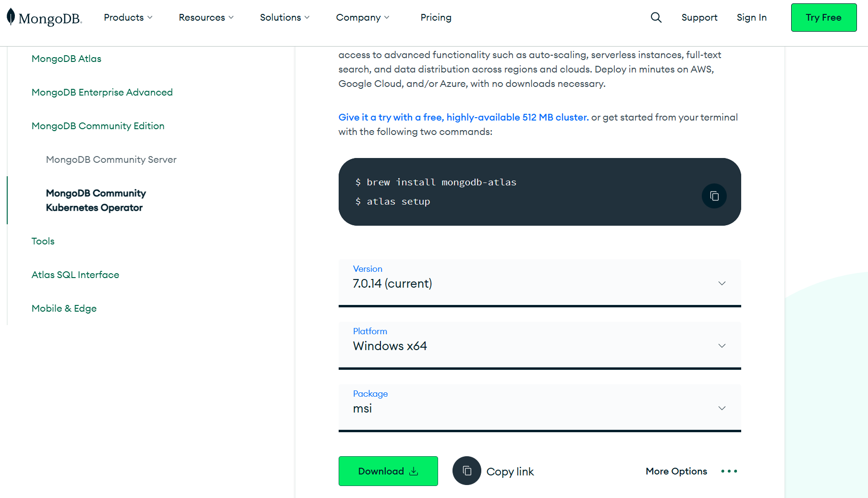Image resolution: width=868 pixels, height=498 pixels.
Task: Click the 'atlas setup' command text
Action: [x=398, y=201]
